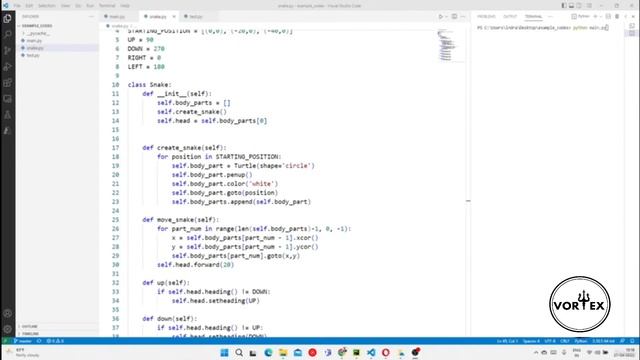640x360 pixels.
Task: Open Windows taskbar search
Action: pyautogui.click(x=239, y=353)
